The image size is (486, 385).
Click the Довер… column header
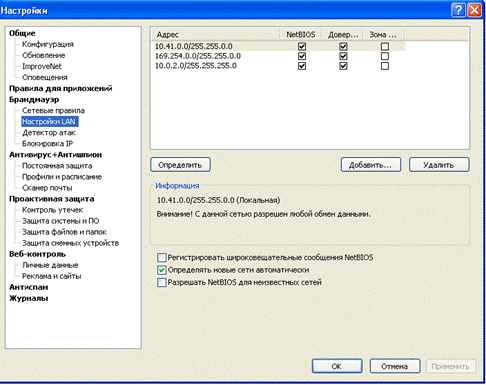pos(342,35)
